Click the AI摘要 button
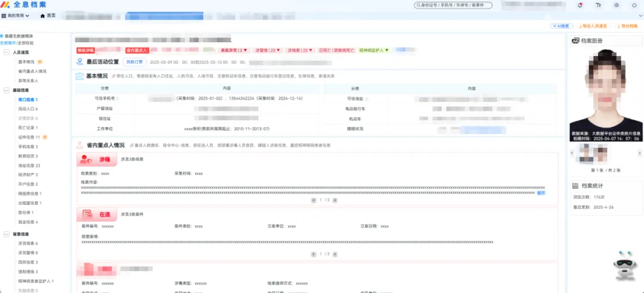This screenshot has width=644, height=293. click(x=561, y=26)
